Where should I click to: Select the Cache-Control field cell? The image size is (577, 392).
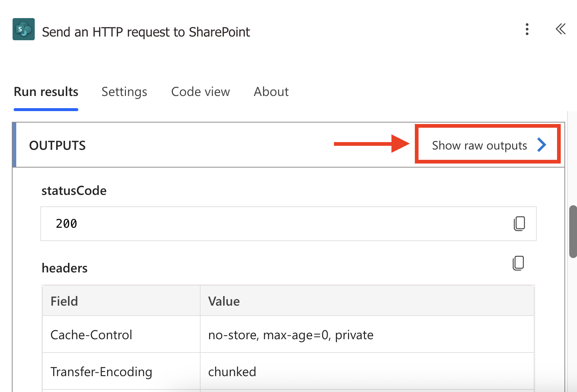click(121, 334)
